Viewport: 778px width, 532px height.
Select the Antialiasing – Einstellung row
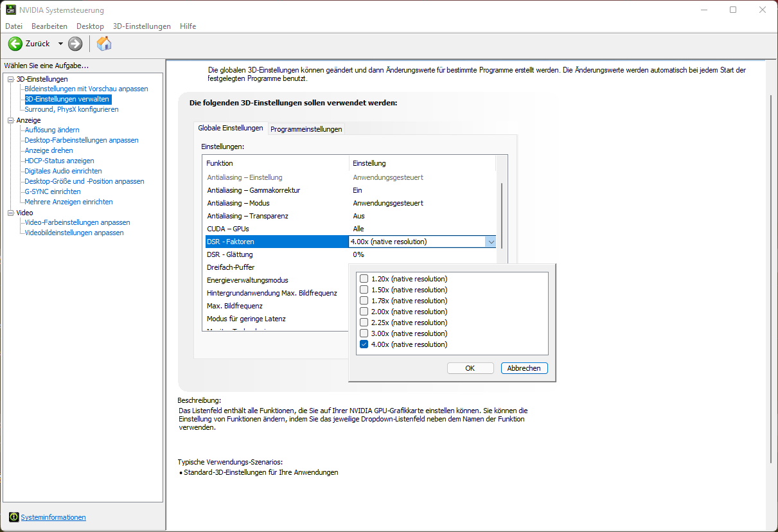[x=351, y=177]
